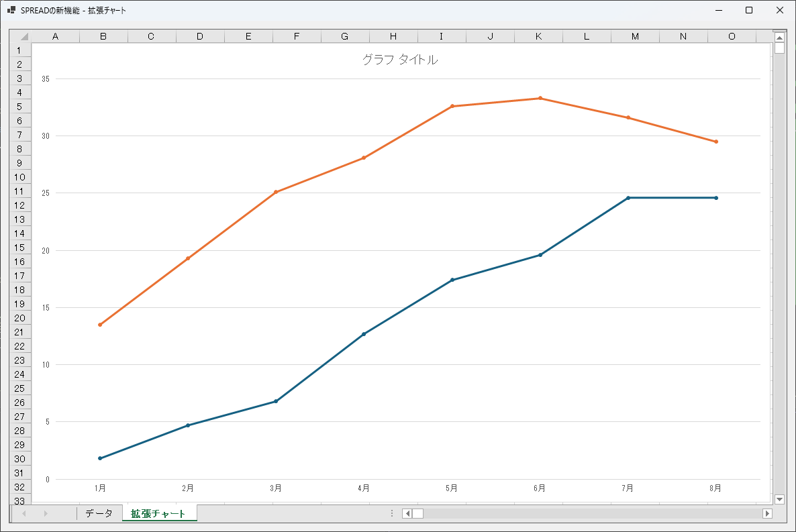796x532 pixels.
Task: Select column O header
Action: [732, 36]
